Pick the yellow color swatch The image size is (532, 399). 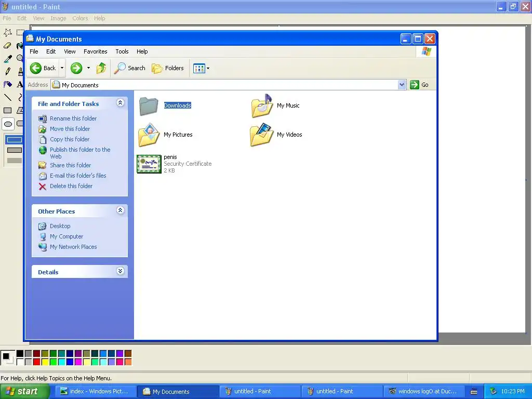(x=45, y=362)
